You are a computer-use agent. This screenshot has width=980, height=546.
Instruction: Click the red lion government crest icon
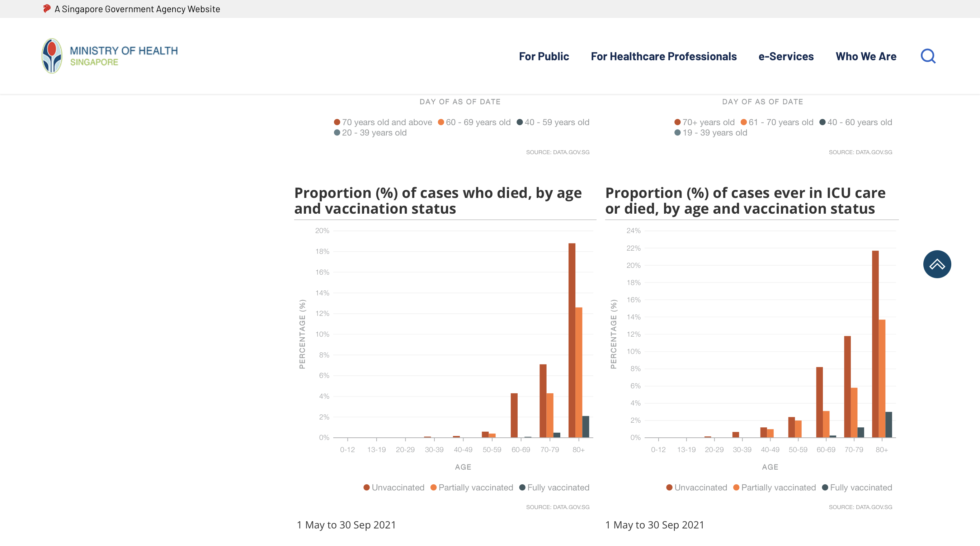coord(47,8)
